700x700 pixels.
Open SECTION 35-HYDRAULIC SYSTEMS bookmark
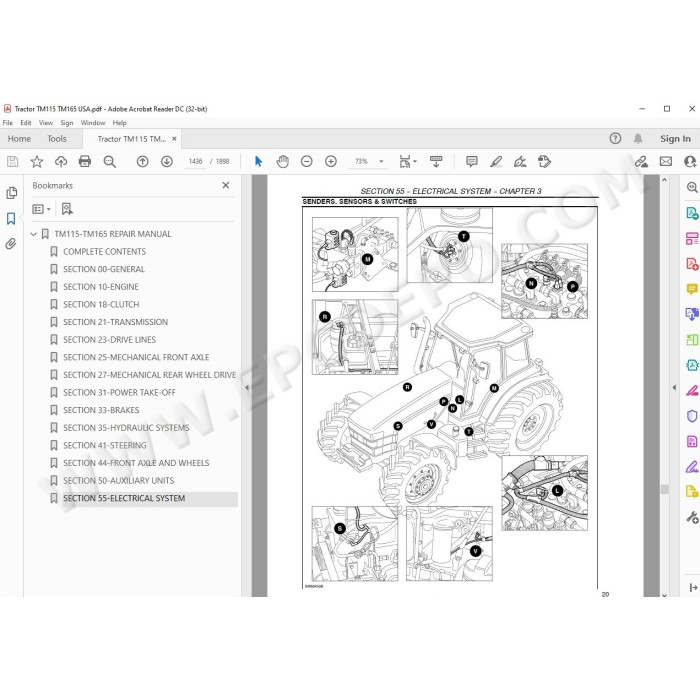point(126,428)
